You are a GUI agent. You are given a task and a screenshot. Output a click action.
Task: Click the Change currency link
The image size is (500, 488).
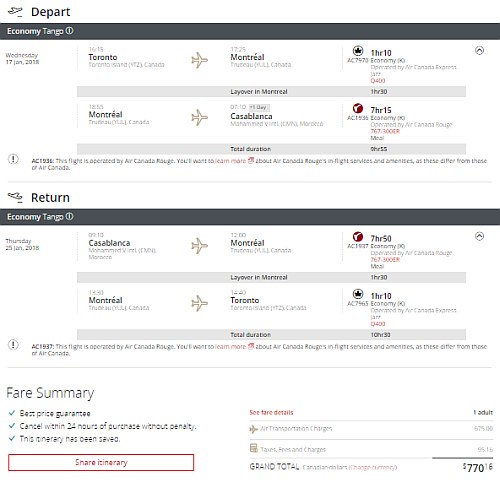pos(373,467)
